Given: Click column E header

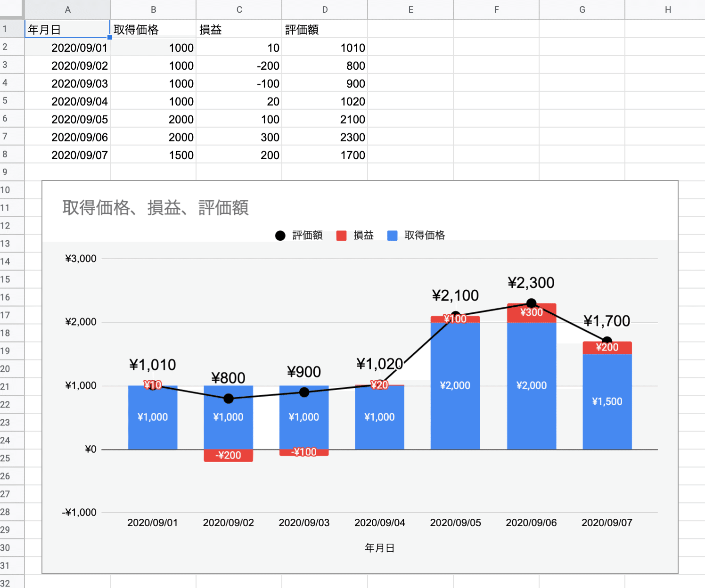Looking at the screenshot, I should (410, 9).
